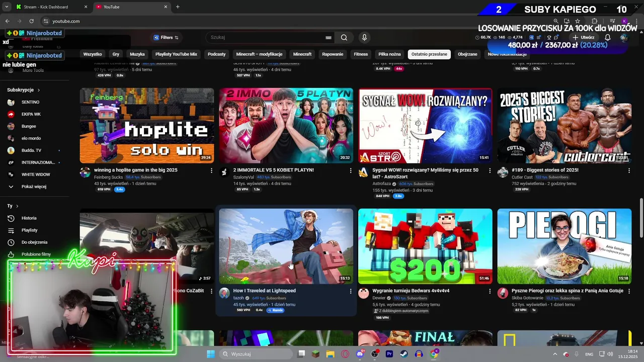
Task: Start voice search with microphone icon
Action: point(364,37)
